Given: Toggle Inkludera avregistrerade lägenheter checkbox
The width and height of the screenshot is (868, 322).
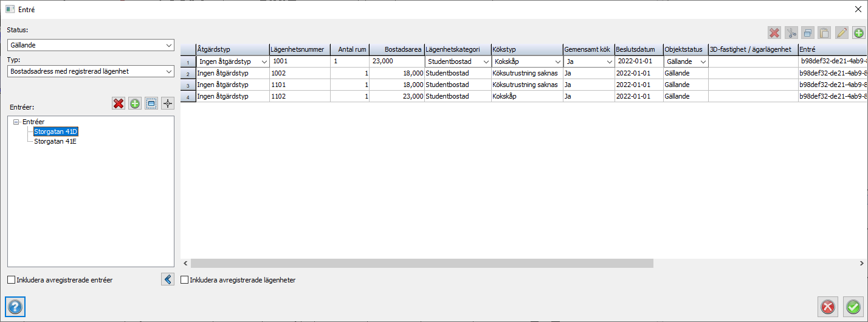Looking at the screenshot, I should pos(185,280).
